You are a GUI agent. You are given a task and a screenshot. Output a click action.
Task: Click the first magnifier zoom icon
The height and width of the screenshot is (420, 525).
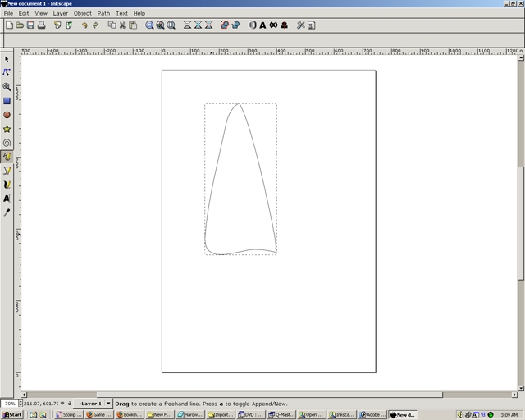point(149,25)
